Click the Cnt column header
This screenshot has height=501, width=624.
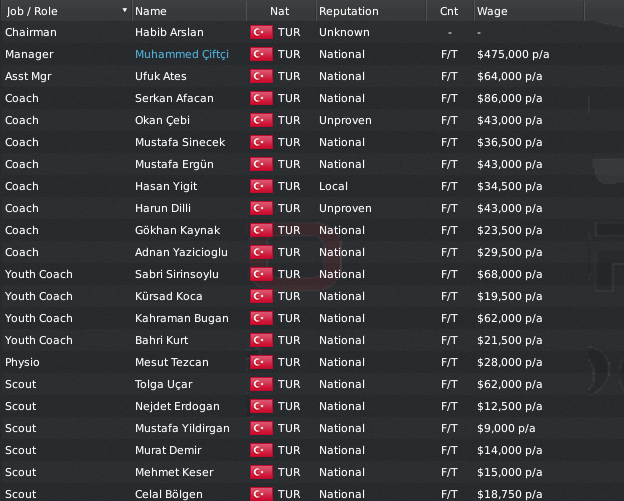[450, 11]
